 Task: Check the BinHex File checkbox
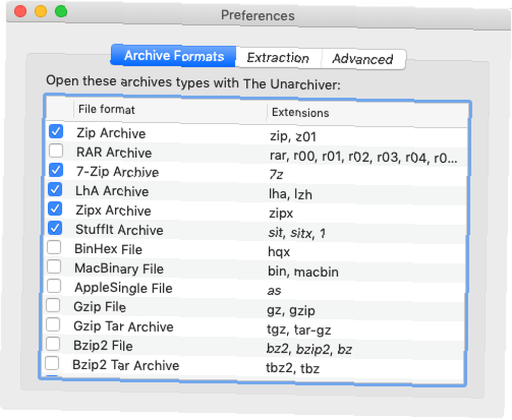[x=54, y=247]
